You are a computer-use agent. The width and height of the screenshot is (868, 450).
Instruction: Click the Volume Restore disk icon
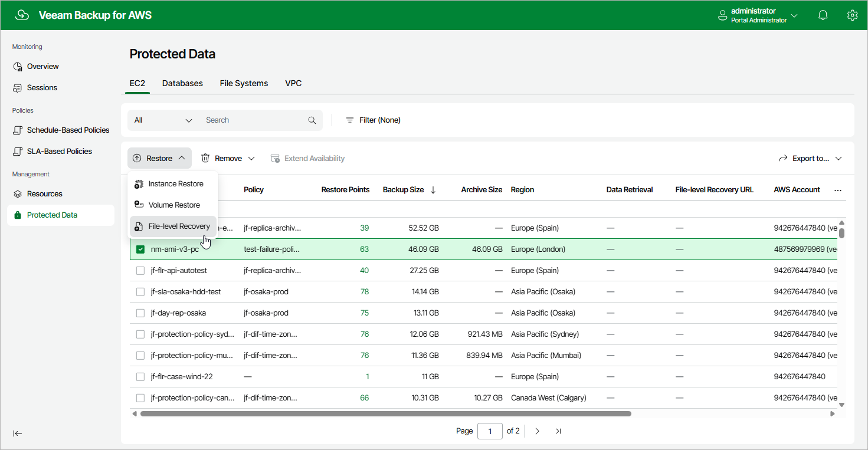tap(139, 205)
